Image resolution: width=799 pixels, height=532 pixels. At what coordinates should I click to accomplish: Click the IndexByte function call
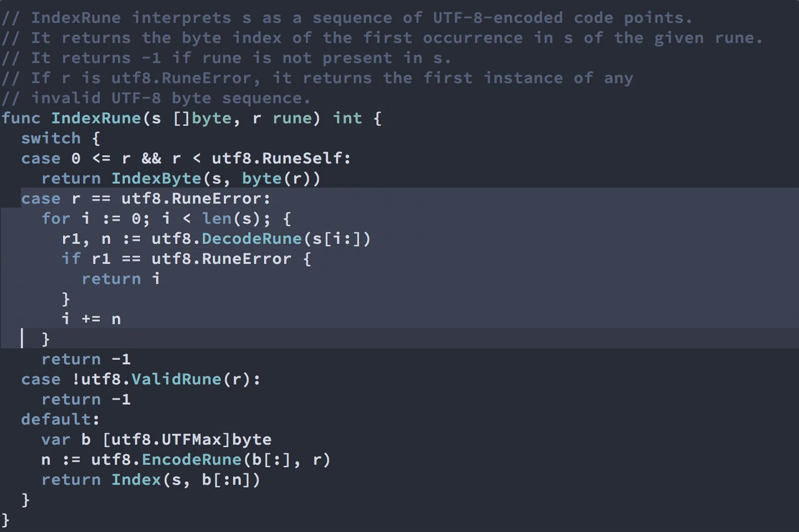[157, 178]
